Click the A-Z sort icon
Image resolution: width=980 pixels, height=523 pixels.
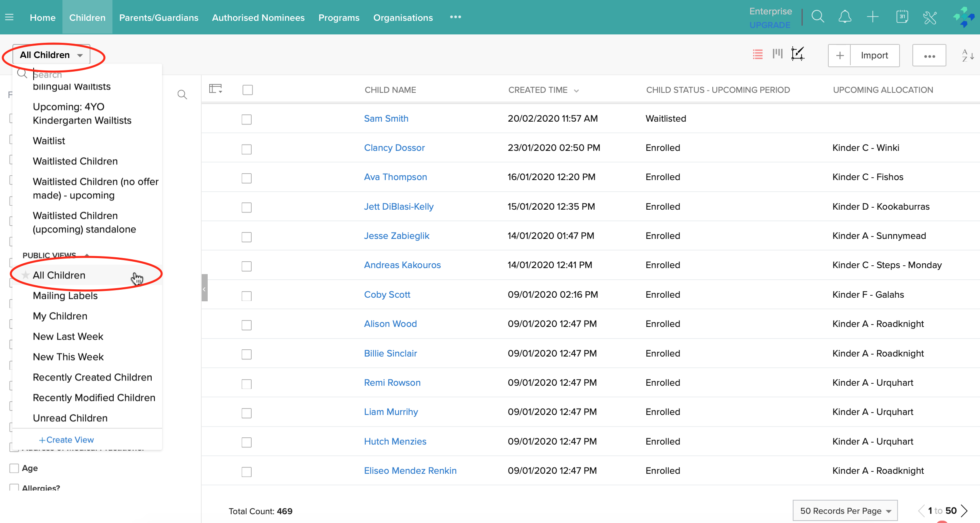pyautogui.click(x=968, y=55)
